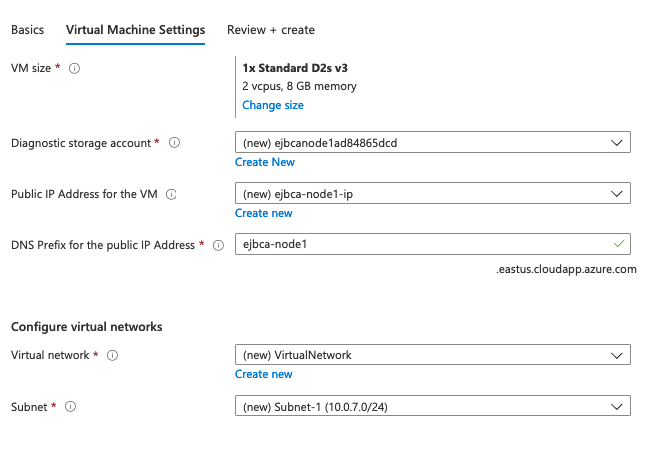This screenshot has height=452, width=664.
Task: Open the Subnet-1 (10.0.7.0/24) dropdown
Action: 432,406
